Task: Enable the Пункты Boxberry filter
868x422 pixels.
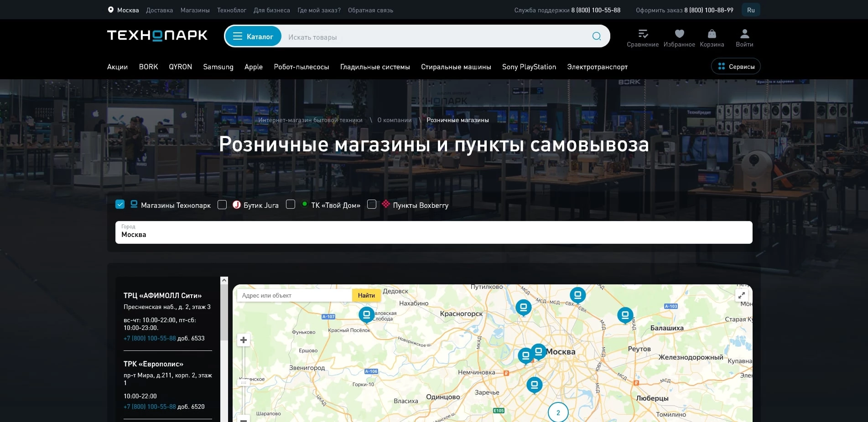Action: [372, 205]
